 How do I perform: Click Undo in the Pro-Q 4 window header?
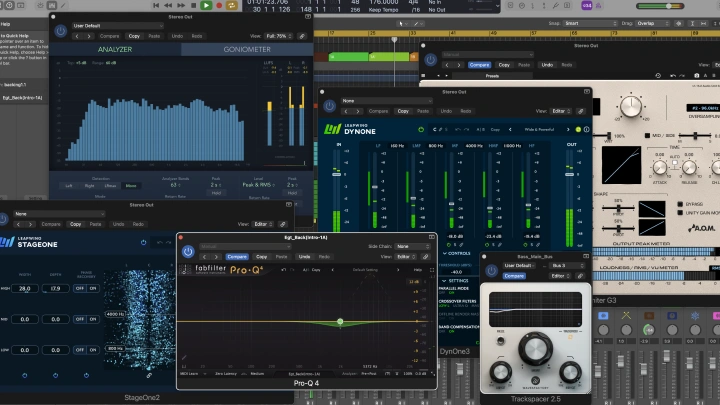pos(304,257)
